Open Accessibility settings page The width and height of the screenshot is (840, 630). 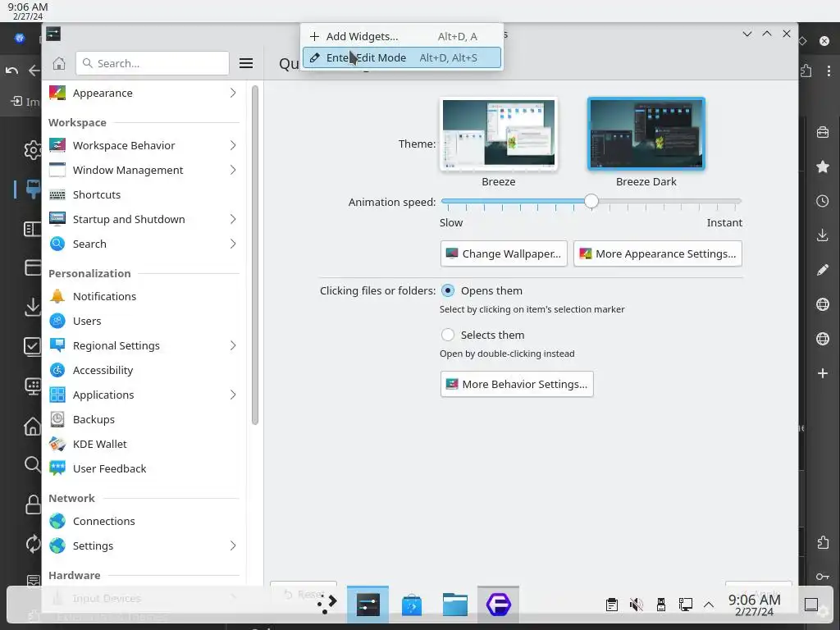[x=144, y=370]
